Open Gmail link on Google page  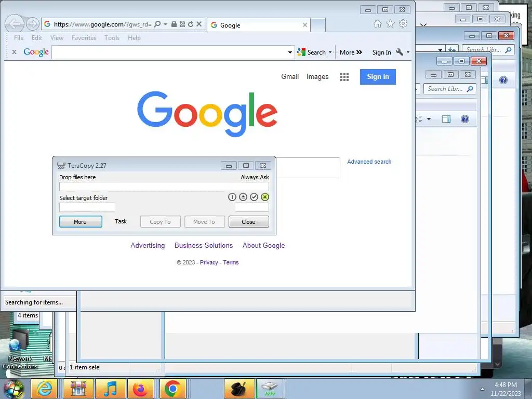point(290,77)
